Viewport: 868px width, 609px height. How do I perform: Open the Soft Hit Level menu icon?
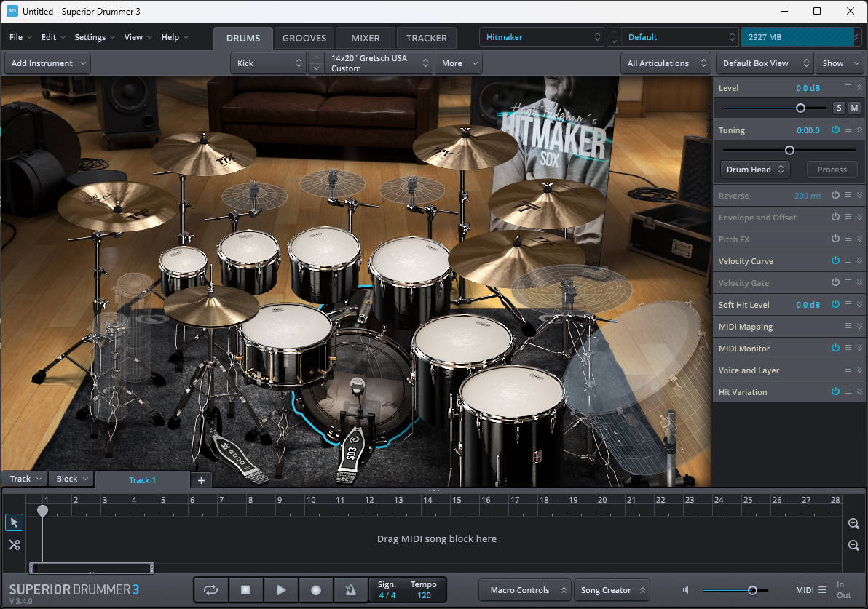(x=848, y=303)
